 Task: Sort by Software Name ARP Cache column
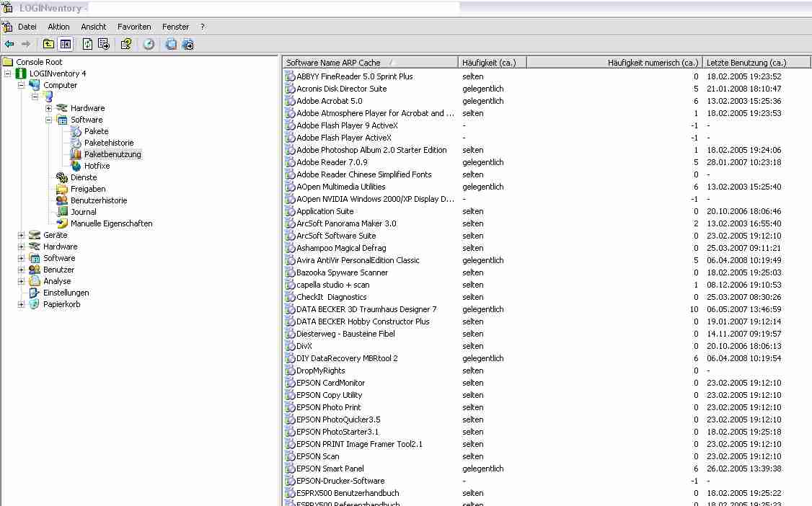332,63
